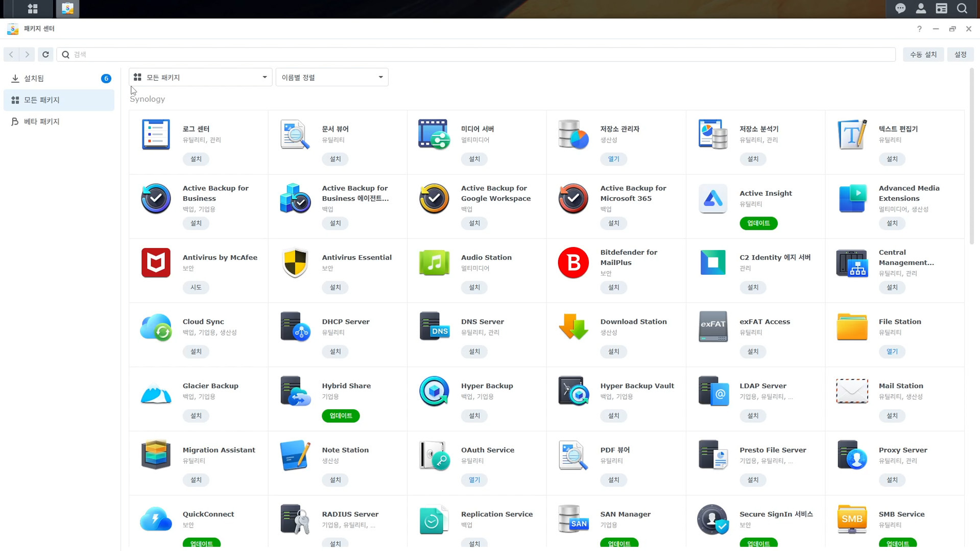980x551 pixels.
Task: Click the Active Insight package icon
Action: tap(712, 198)
